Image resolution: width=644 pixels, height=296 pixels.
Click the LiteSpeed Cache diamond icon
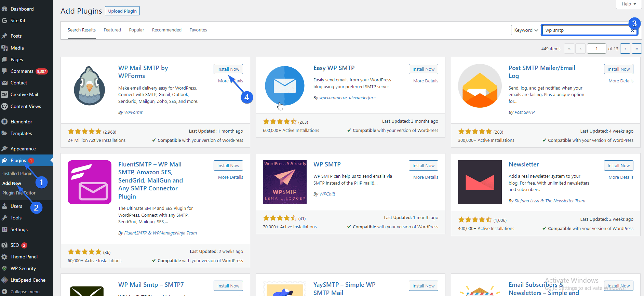tap(4, 280)
